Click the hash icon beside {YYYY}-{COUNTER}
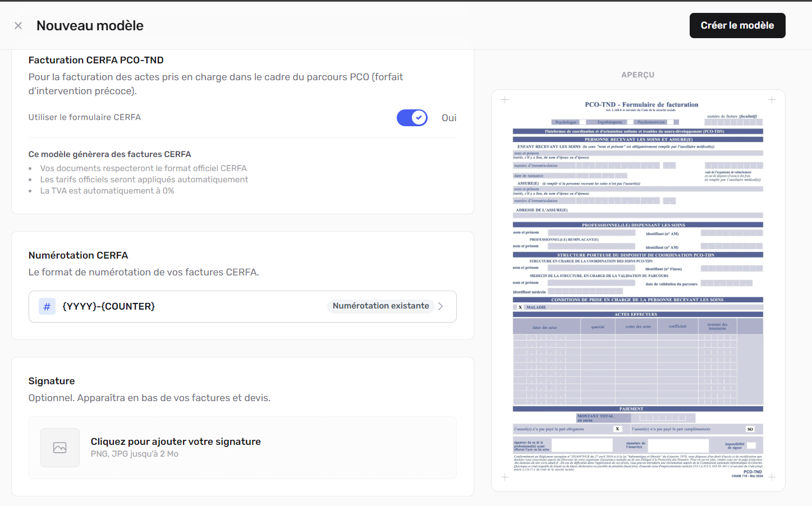Screen dimensions: 812x506 click(x=47, y=306)
